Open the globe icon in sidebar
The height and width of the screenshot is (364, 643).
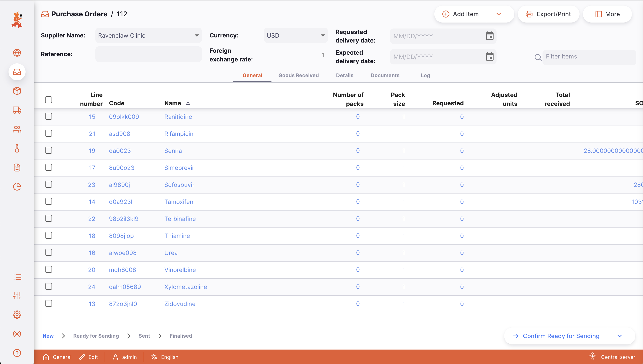click(17, 53)
